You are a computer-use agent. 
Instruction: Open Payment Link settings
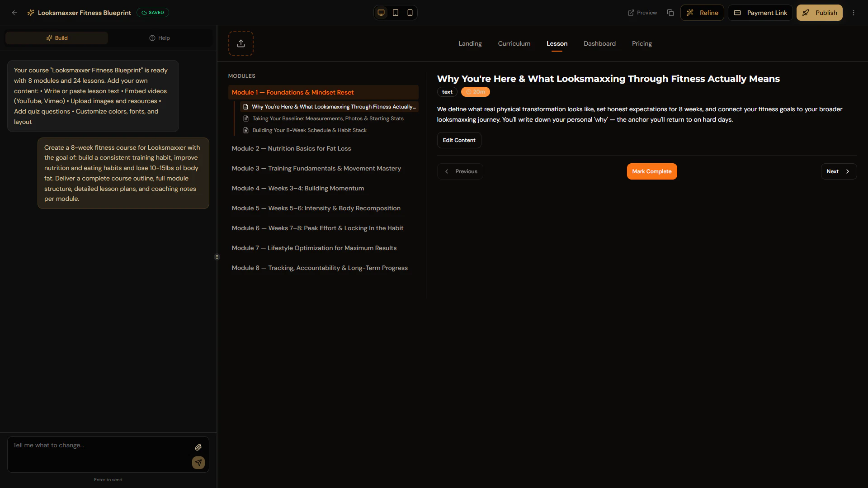[760, 13]
